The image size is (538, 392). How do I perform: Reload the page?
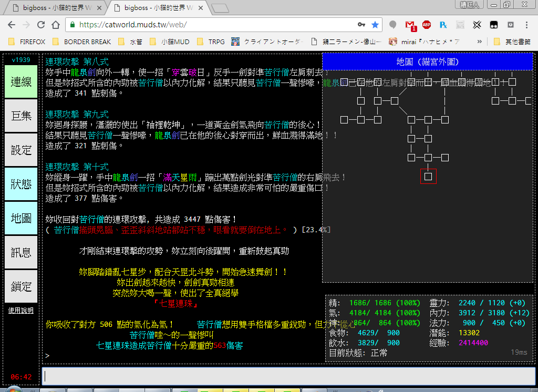(x=41, y=25)
